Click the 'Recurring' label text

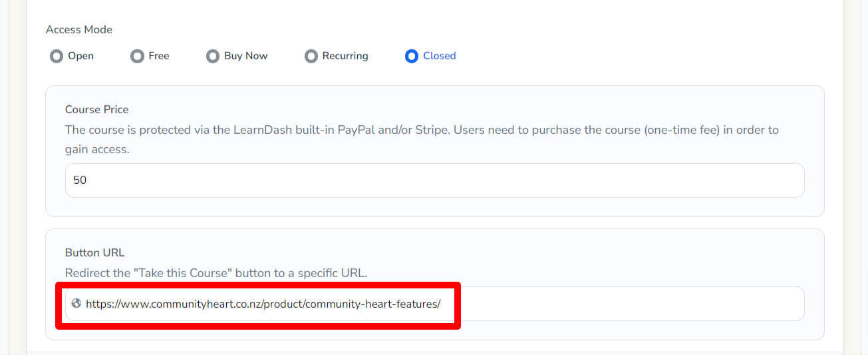click(345, 56)
